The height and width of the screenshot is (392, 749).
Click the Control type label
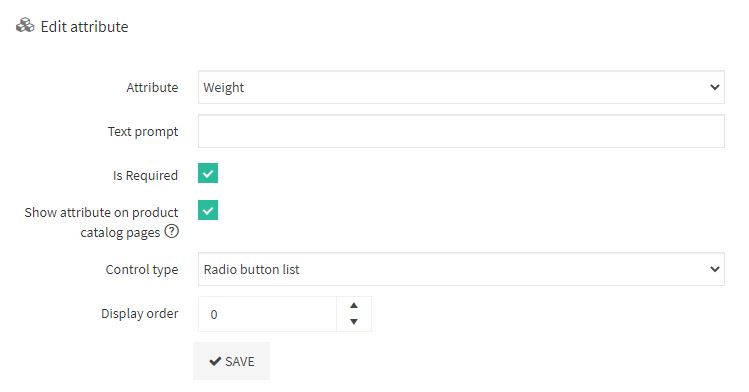tap(142, 270)
